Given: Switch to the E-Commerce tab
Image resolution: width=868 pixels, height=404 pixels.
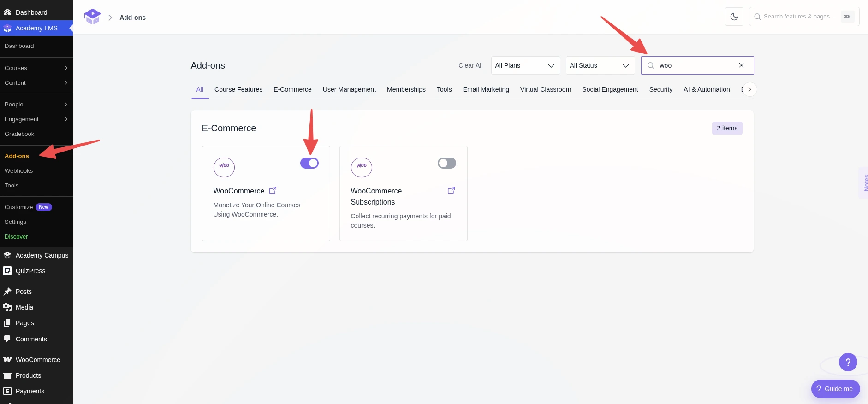Looking at the screenshot, I should (292, 89).
